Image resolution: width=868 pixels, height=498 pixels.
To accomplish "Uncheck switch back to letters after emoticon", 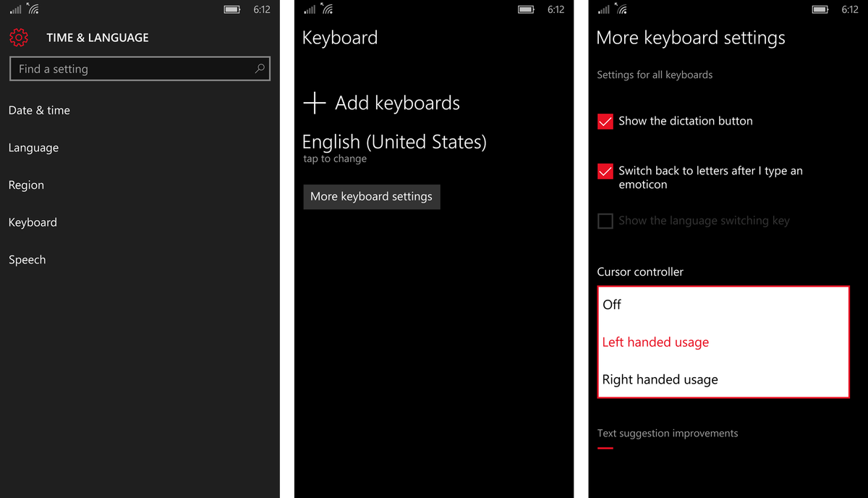I will (605, 172).
